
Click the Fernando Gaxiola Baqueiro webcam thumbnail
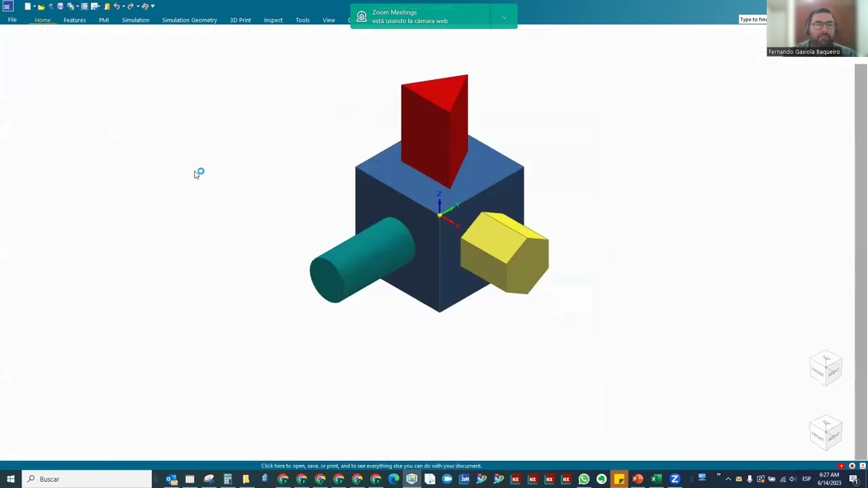(x=817, y=28)
